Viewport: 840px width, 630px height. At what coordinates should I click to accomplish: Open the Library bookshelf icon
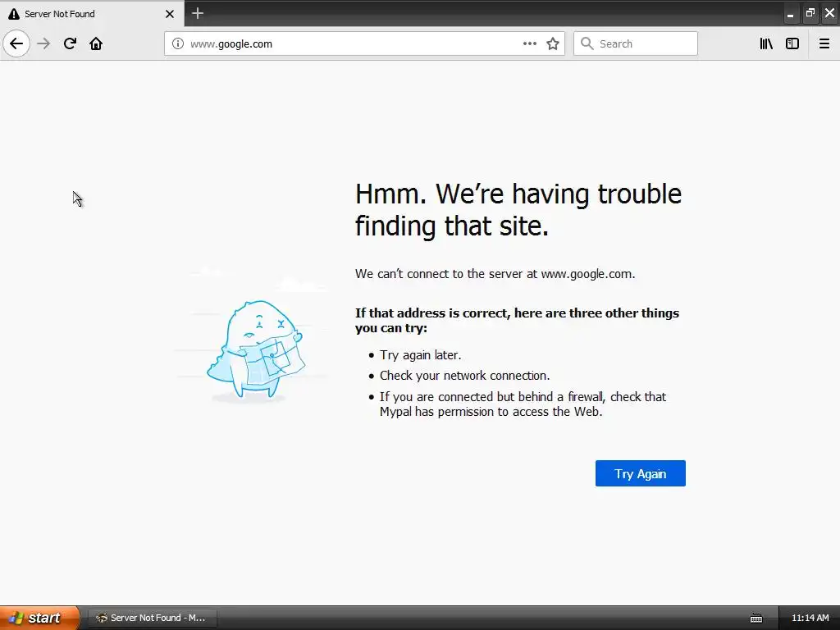click(x=766, y=43)
